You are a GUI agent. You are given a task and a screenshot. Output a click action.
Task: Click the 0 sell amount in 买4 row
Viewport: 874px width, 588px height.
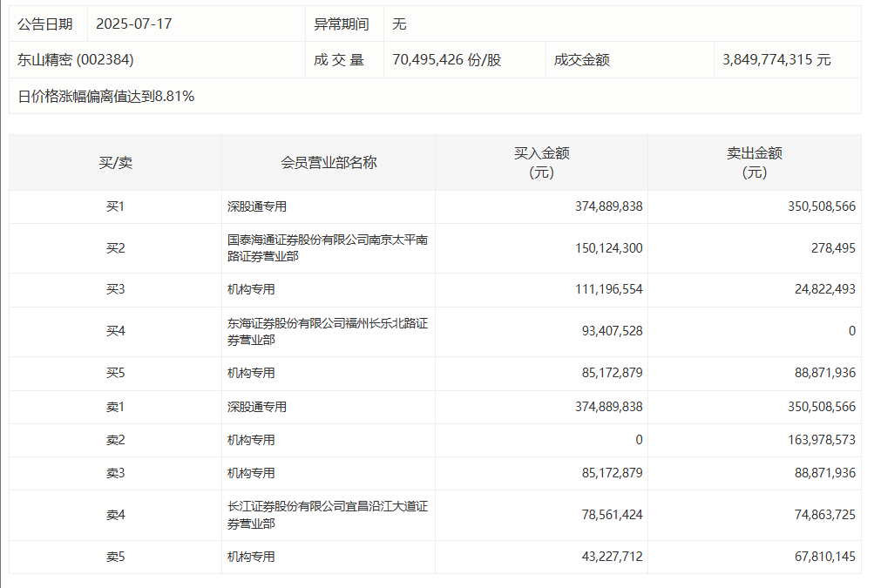pos(851,331)
